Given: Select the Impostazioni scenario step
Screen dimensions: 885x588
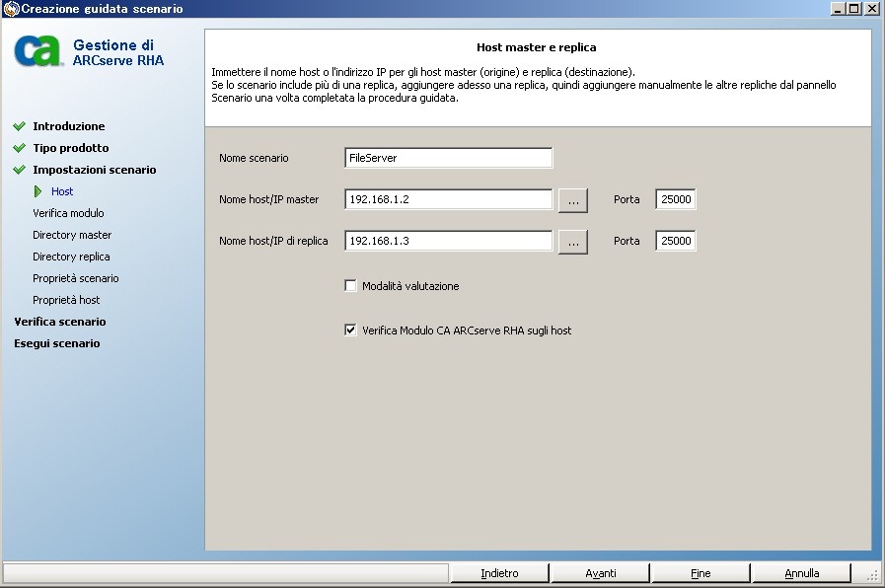Looking at the screenshot, I should (x=95, y=170).
